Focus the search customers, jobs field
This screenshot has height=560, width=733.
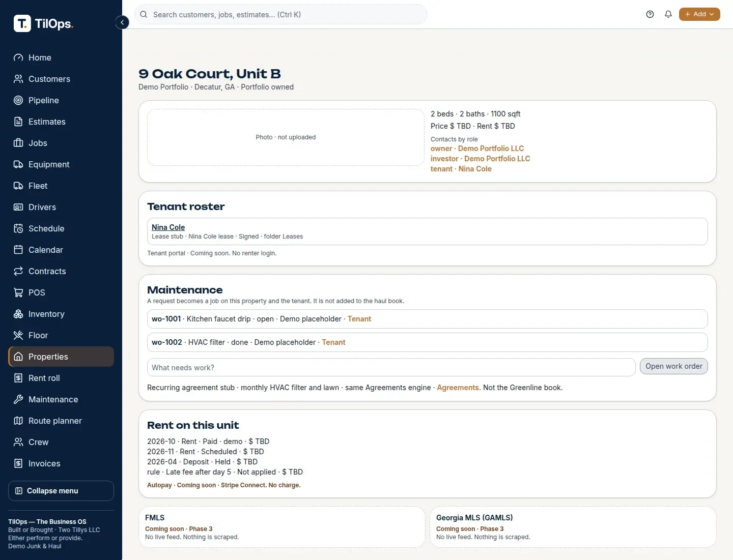(x=281, y=14)
